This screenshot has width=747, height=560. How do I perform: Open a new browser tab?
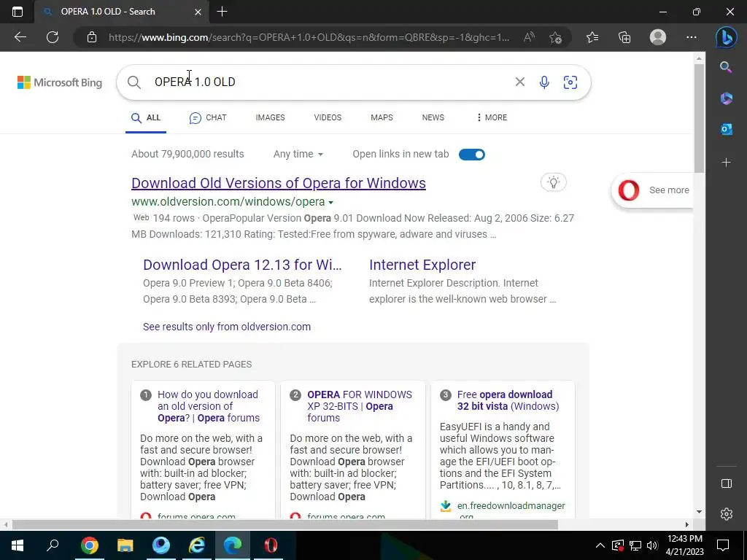pyautogui.click(x=222, y=12)
